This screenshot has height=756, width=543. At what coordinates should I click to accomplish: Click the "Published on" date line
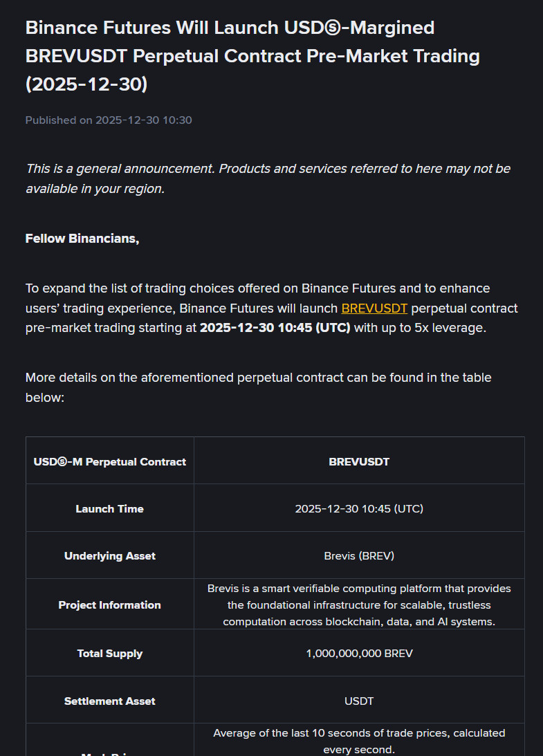(109, 120)
